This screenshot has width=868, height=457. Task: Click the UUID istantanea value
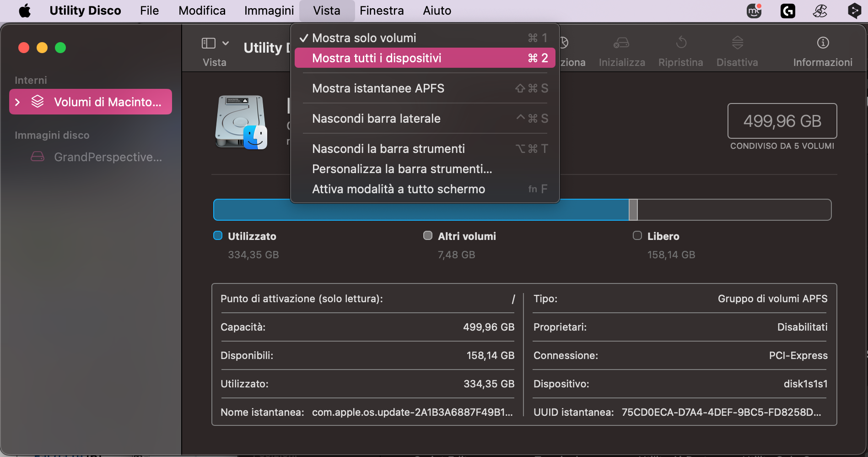click(x=722, y=412)
